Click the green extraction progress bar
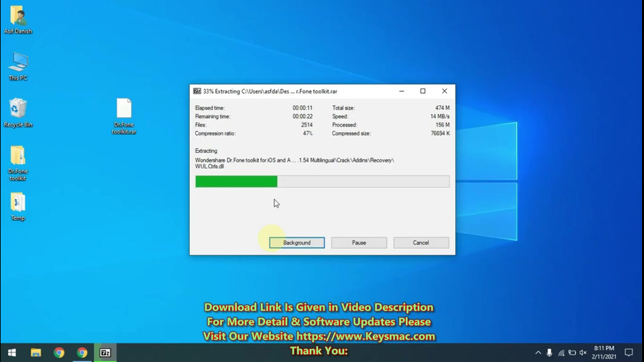 pos(323,182)
